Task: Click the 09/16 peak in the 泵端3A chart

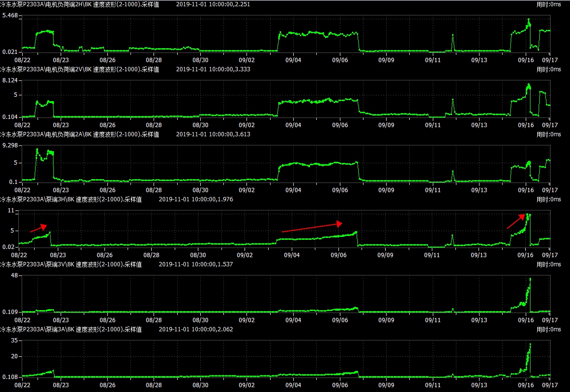Action: [x=530, y=344]
